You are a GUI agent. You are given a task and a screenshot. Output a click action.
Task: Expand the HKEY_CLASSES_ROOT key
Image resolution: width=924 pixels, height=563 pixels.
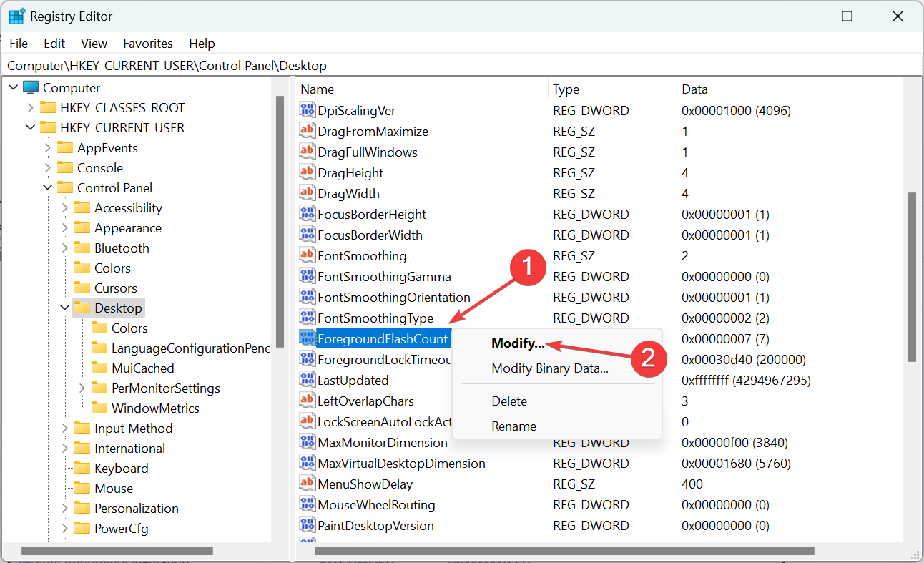tap(30, 108)
